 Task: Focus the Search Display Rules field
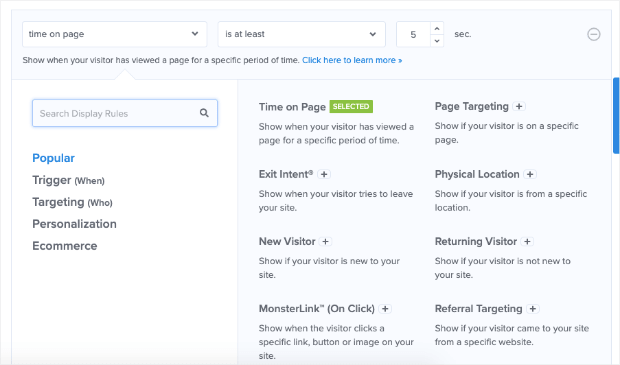click(x=125, y=113)
